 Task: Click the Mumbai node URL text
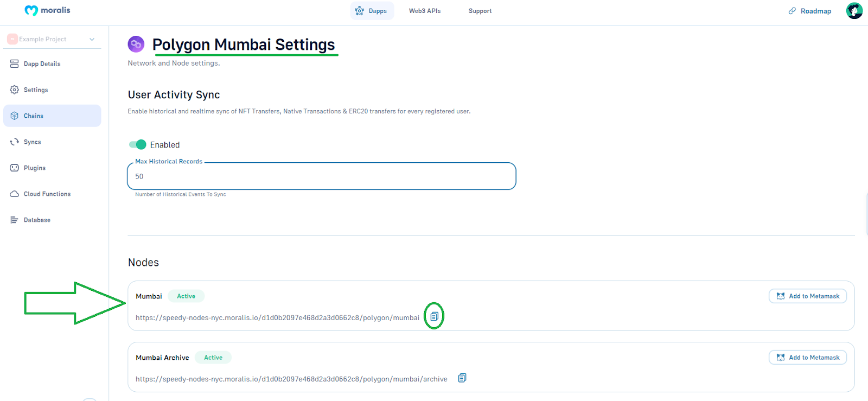tap(277, 318)
